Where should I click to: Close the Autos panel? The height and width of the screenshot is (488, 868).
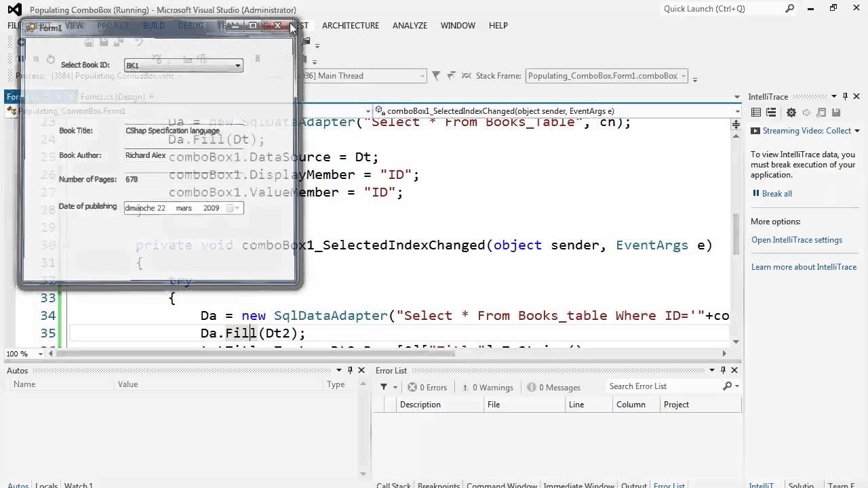pyautogui.click(x=361, y=370)
